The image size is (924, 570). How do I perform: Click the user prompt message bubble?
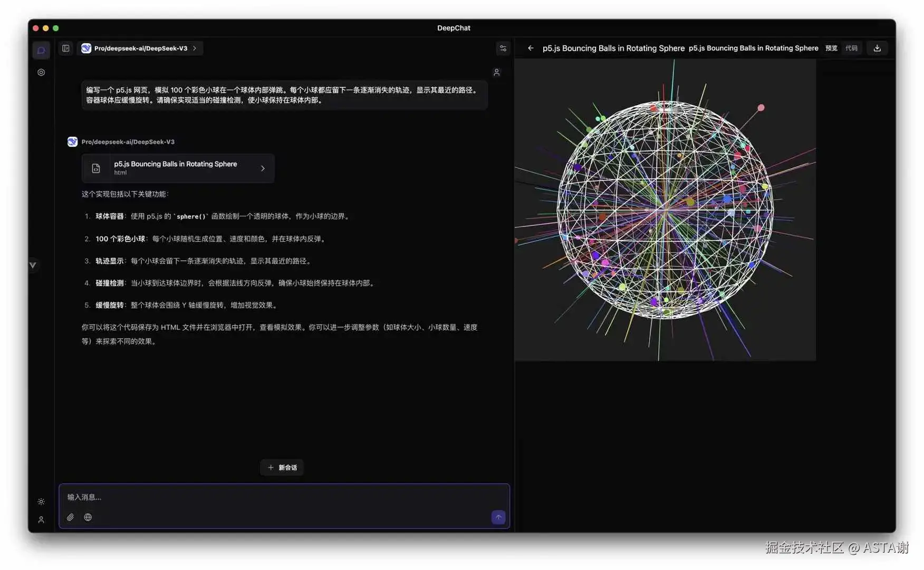[284, 95]
